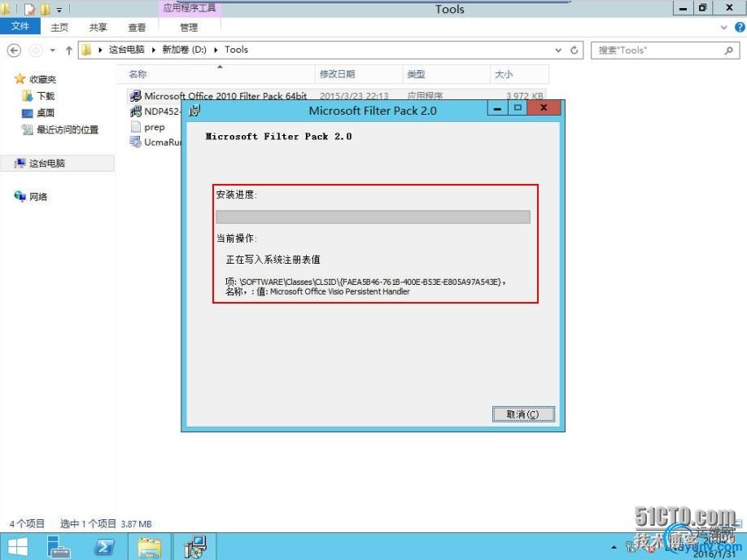The width and height of the screenshot is (747, 560).
Task: Maximize the Microsoft Filter Pack 2.0 dialog
Action: 518,108
